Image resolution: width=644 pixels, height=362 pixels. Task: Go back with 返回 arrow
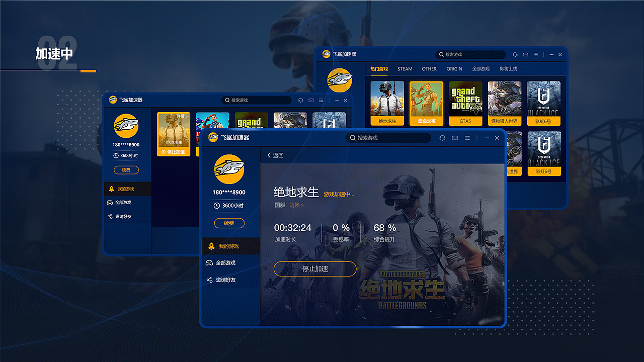[x=275, y=155]
